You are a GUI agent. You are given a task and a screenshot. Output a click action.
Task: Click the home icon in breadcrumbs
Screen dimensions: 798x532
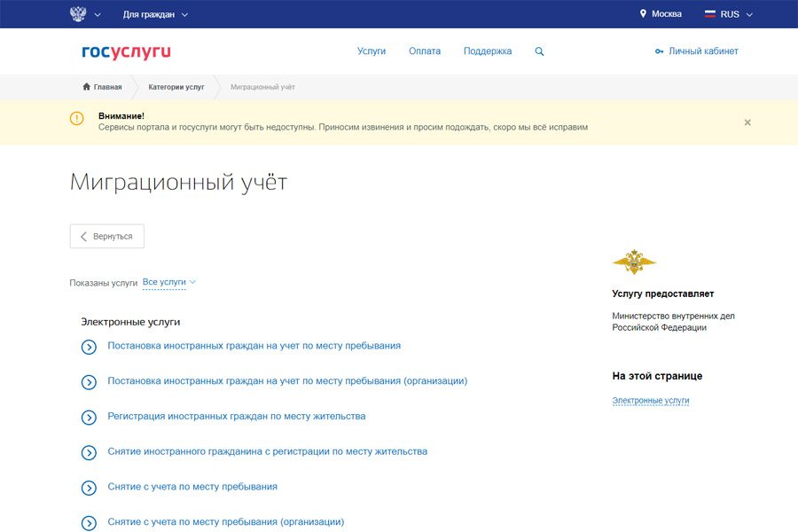(x=87, y=87)
